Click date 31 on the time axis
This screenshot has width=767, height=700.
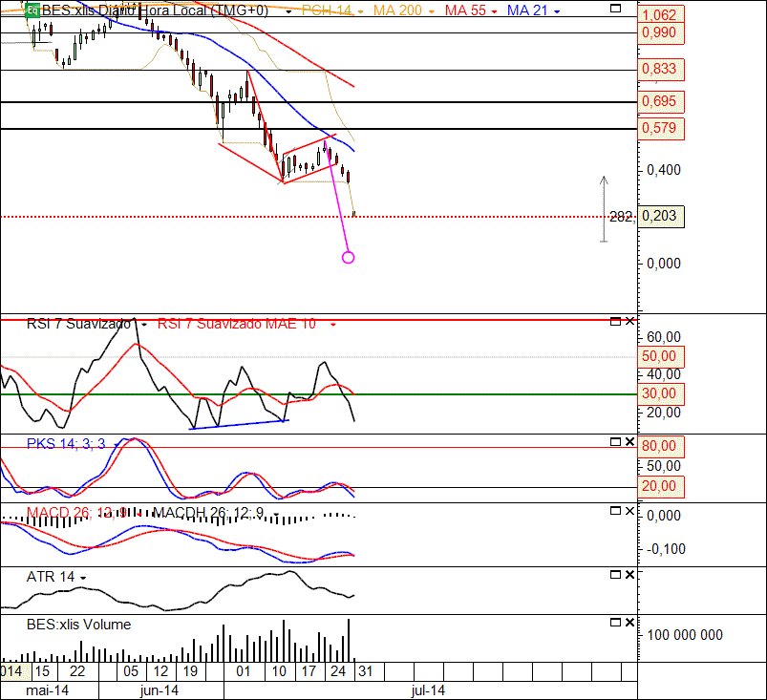point(366,671)
